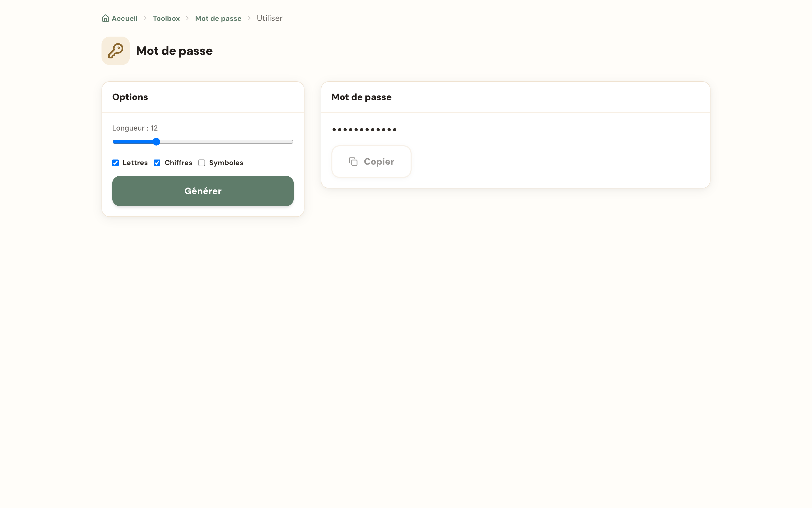Click the 'Symboles' label text
Image resolution: width=812 pixels, height=508 pixels.
[x=226, y=163]
